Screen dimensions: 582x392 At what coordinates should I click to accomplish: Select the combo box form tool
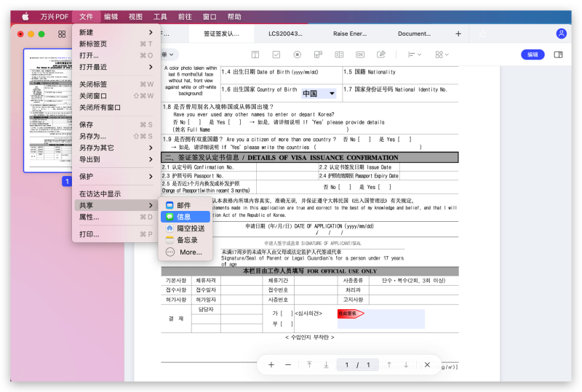click(318, 55)
